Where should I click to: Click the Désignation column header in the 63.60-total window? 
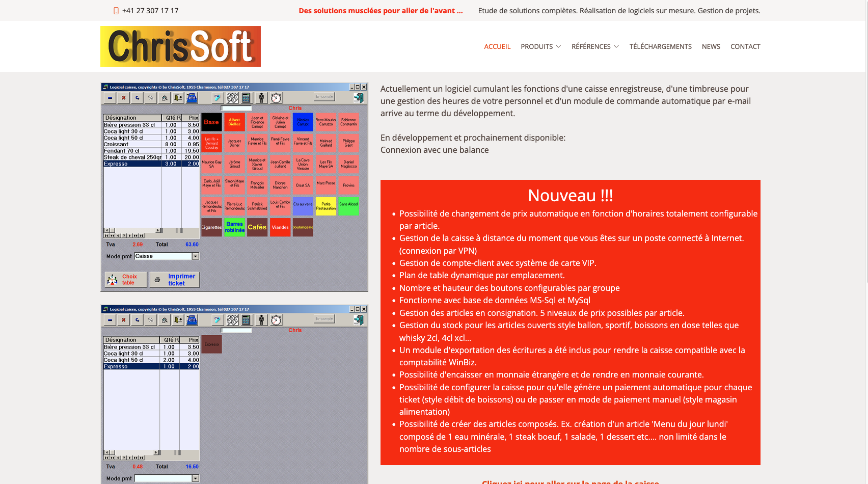click(x=132, y=118)
